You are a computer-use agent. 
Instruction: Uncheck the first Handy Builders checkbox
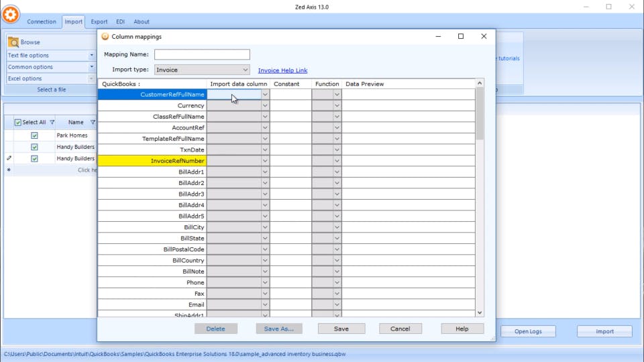[34, 147]
